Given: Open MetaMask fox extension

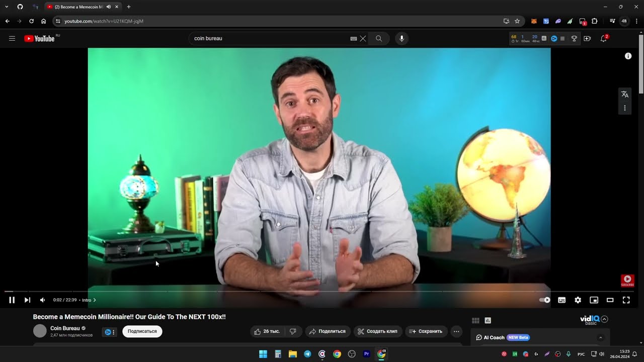Looking at the screenshot, I should (534, 21).
